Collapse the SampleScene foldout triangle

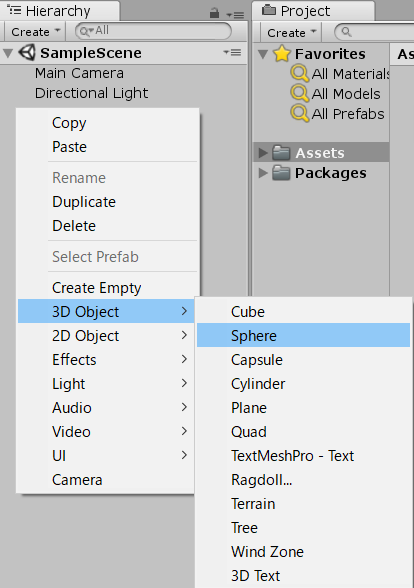point(8,53)
